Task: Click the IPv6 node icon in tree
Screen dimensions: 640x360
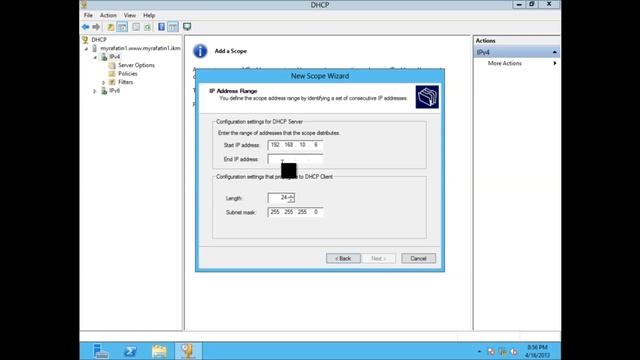Action: point(104,91)
